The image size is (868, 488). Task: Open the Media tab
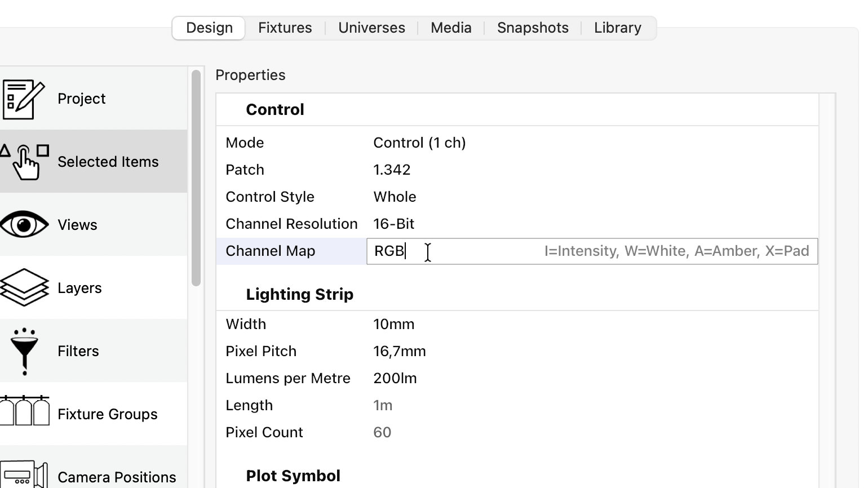click(451, 28)
